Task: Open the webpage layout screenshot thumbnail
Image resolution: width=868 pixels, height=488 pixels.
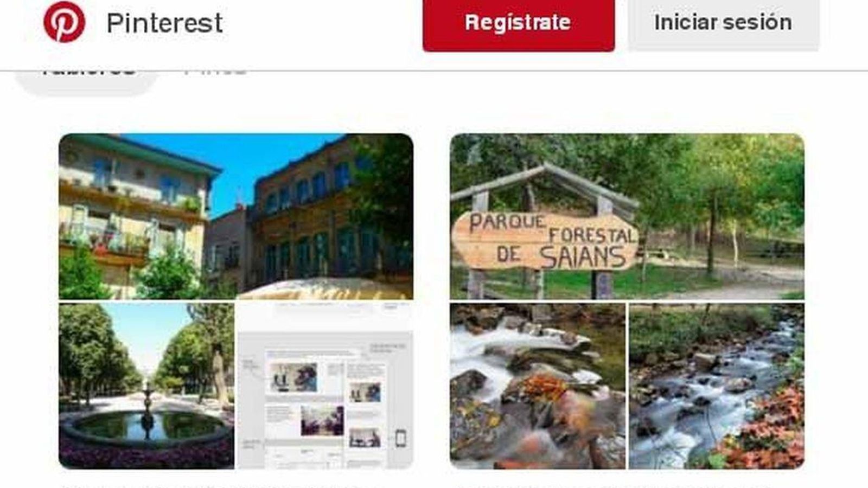Action: (x=325, y=386)
